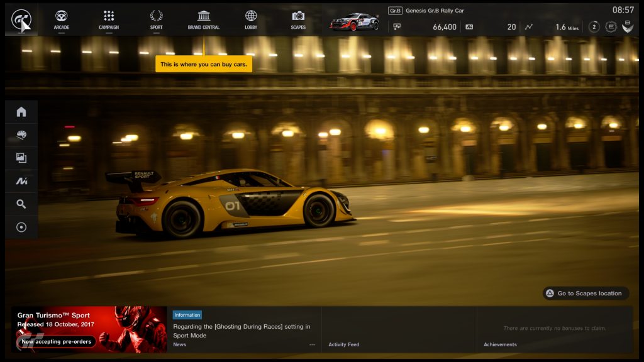The height and width of the screenshot is (362, 644).
Task: Go to Home from the sidebar
Action: pos(21,112)
